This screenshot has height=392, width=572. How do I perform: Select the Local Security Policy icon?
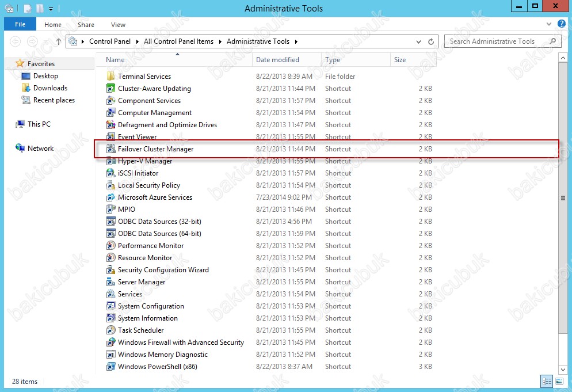coord(110,185)
